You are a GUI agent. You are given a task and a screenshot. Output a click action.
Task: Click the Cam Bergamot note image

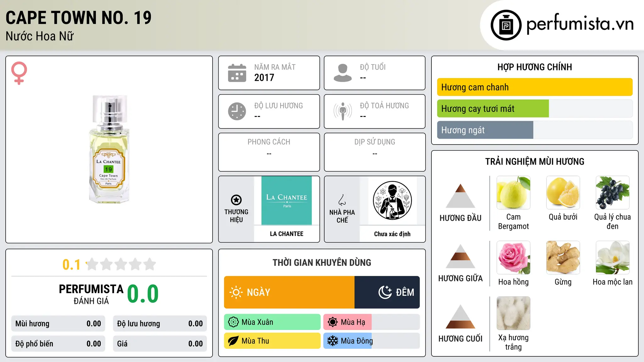[514, 193]
